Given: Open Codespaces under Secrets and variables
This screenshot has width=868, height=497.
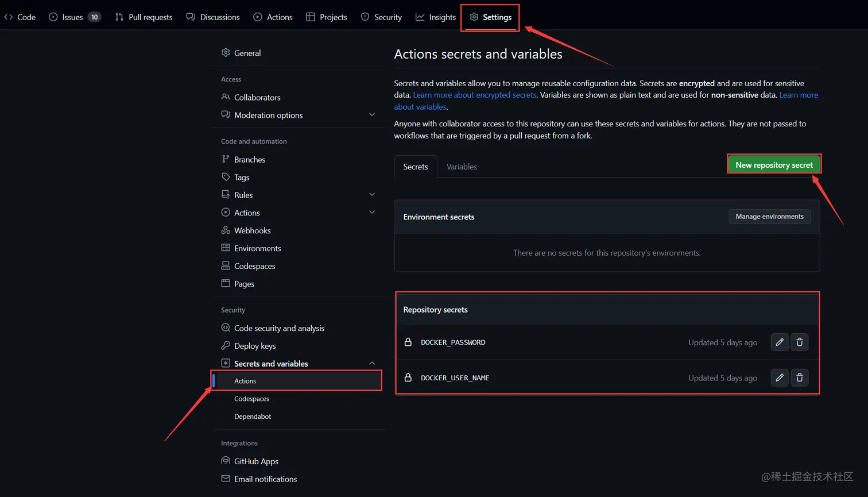Looking at the screenshot, I should click(251, 399).
